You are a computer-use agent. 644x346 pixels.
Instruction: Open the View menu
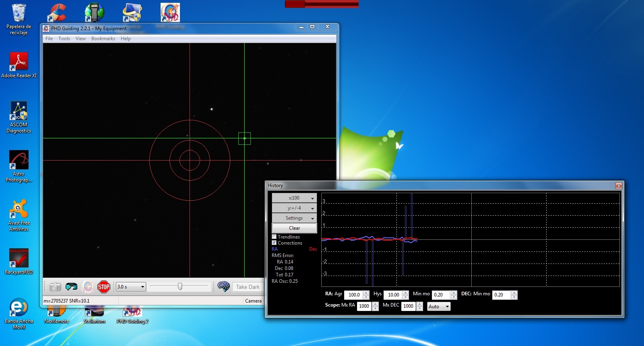(x=80, y=39)
